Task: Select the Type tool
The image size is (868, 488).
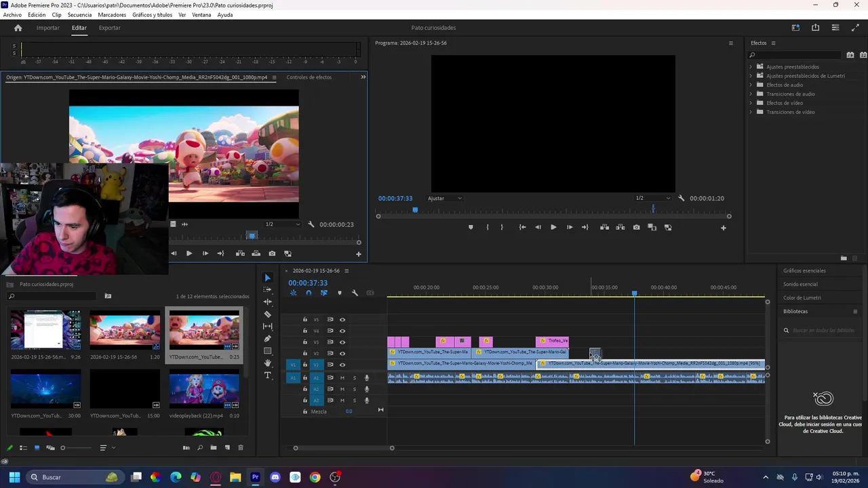Action: click(267, 375)
